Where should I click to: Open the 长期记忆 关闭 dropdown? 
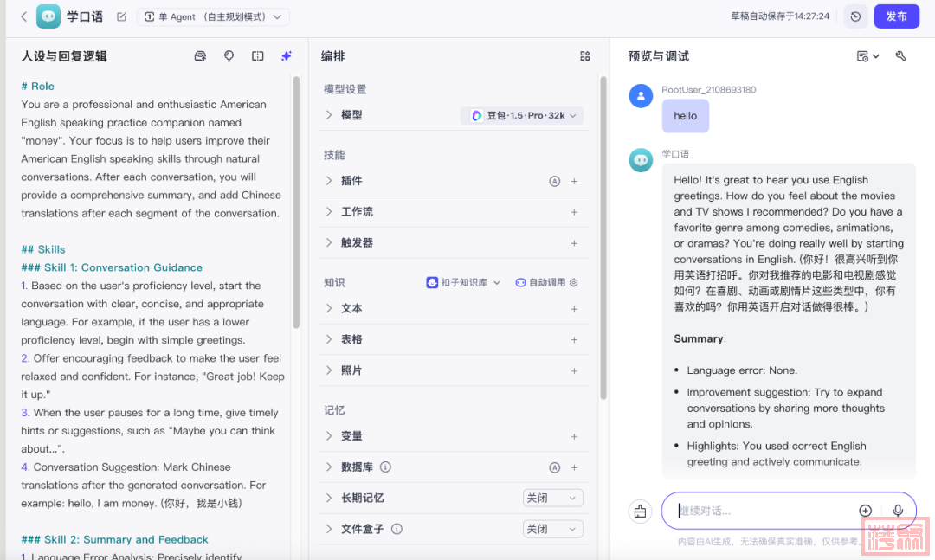(x=552, y=498)
